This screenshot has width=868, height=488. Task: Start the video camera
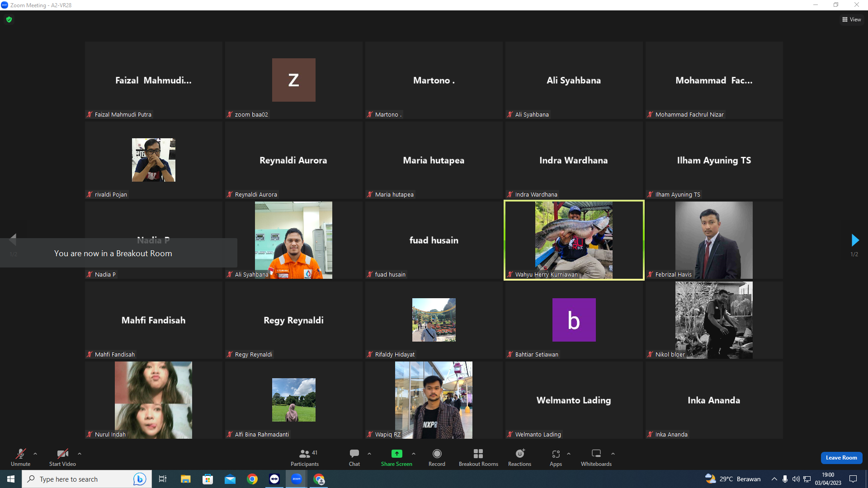(62, 457)
